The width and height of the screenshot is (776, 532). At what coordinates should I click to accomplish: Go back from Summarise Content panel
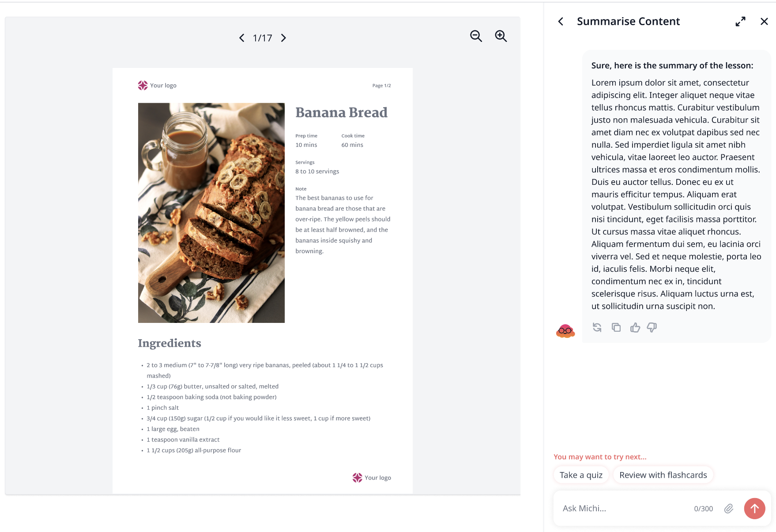pyautogui.click(x=561, y=21)
